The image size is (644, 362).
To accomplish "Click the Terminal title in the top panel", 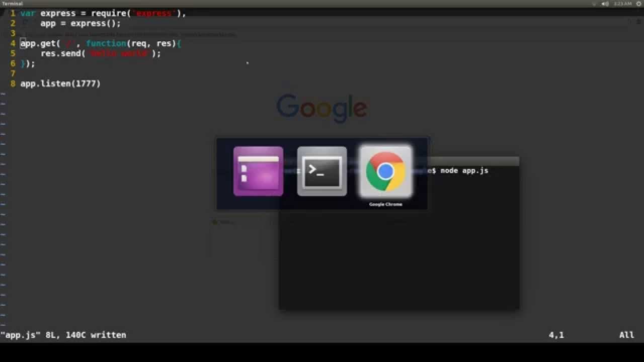I will point(13,4).
